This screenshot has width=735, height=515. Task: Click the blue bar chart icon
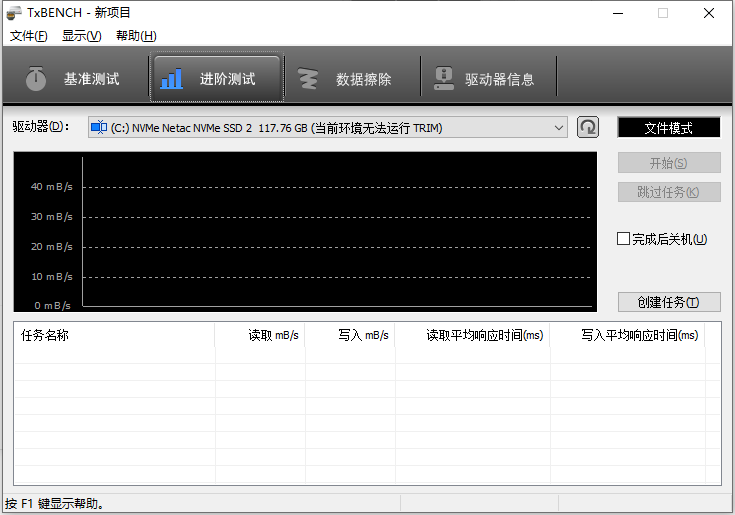(x=171, y=78)
